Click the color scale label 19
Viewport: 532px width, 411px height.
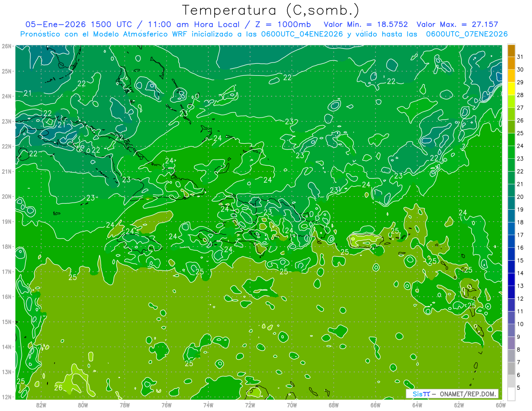pyautogui.click(x=520, y=209)
